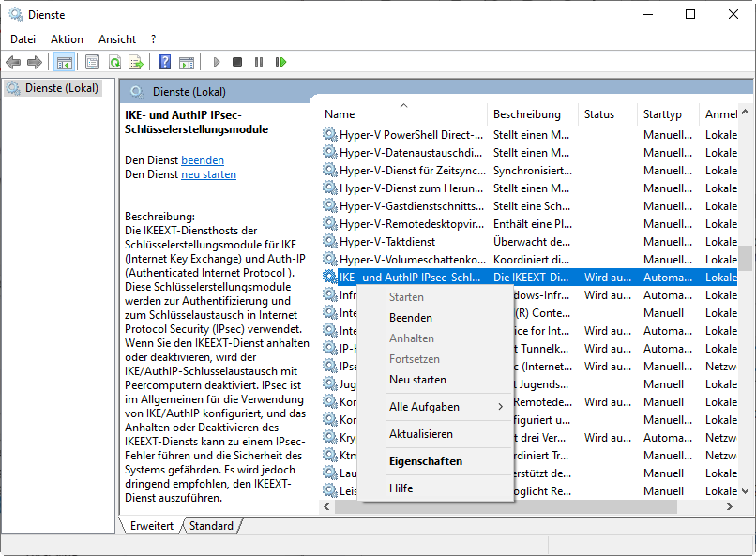Click the Back arrow in the toolbar
Viewport: 756px width, 556px height.
(13, 62)
